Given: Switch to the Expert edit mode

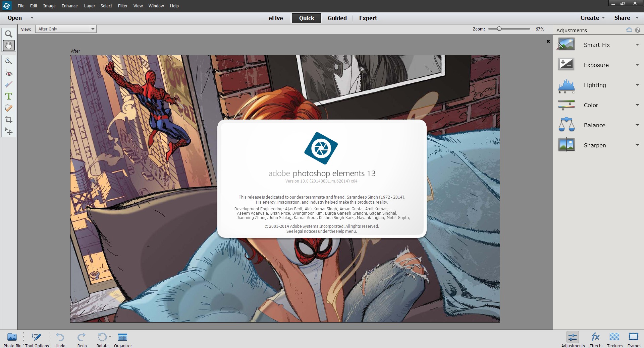Looking at the screenshot, I should tap(368, 18).
